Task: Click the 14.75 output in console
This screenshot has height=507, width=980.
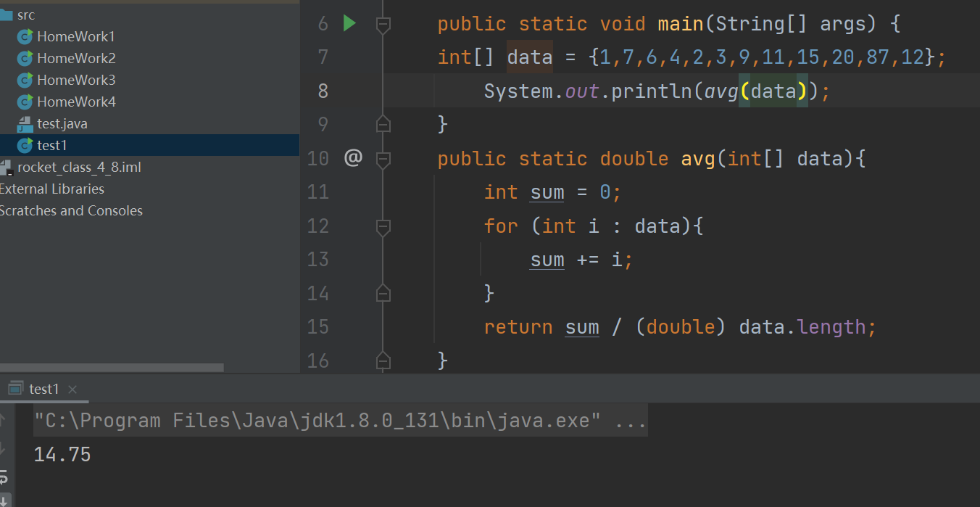Action: pyautogui.click(x=62, y=455)
